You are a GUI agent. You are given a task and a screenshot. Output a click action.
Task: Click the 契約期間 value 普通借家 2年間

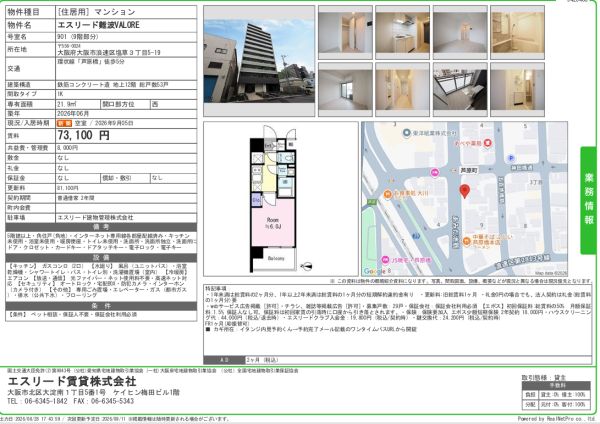click(x=75, y=198)
